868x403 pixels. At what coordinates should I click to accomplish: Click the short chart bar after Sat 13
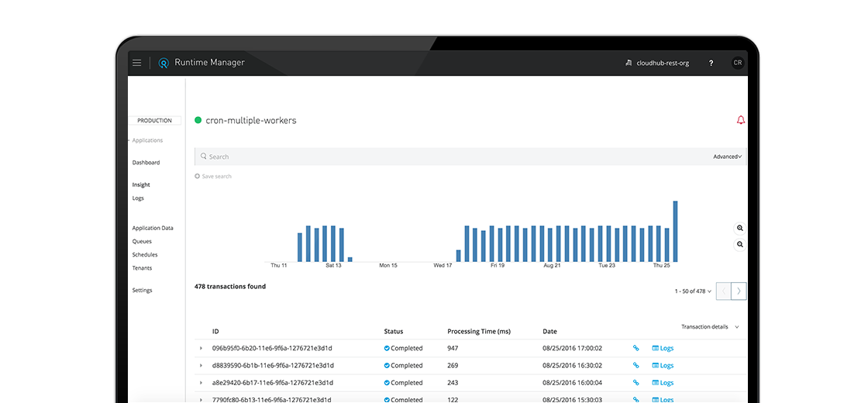(350, 260)
